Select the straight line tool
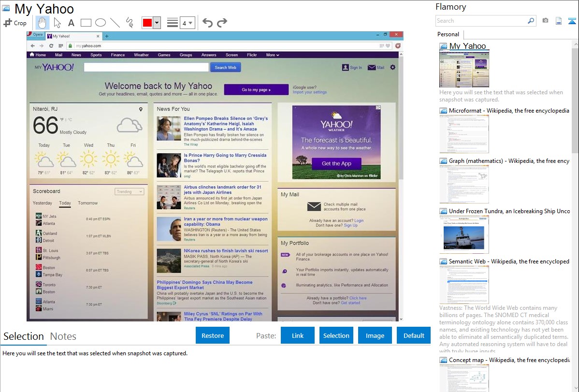 click(x=115, y=23)
